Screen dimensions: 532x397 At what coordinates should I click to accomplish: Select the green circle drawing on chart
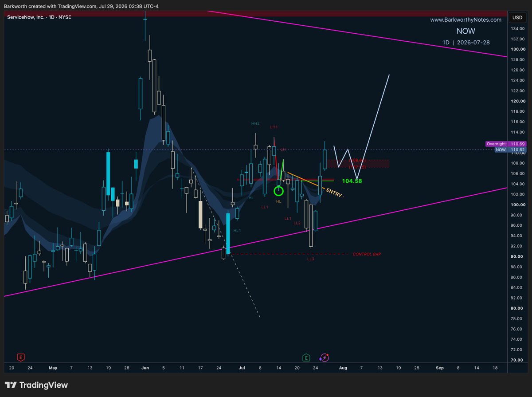tap(278, 191)
